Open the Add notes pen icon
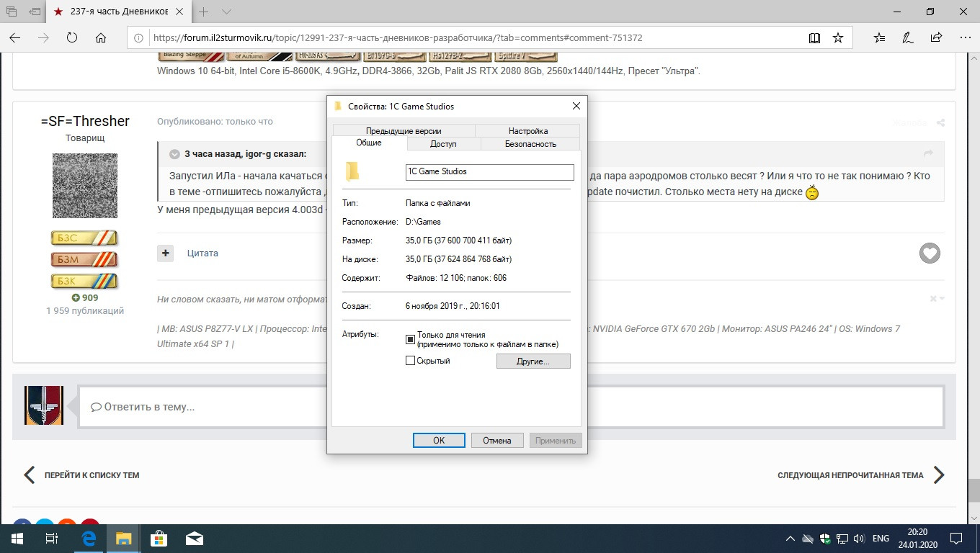This screenshot has height=553, width=980. (908, 37)
